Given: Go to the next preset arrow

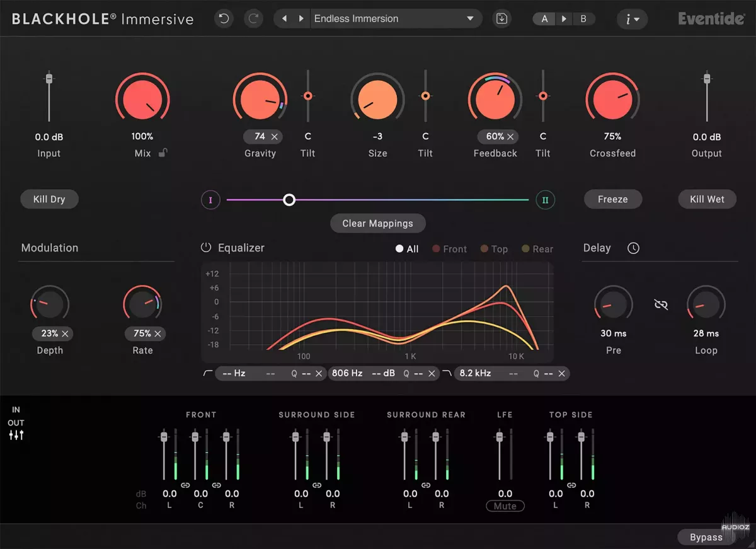Looking at the screenshot, I should pyautogui.click(x=301, y=19).
